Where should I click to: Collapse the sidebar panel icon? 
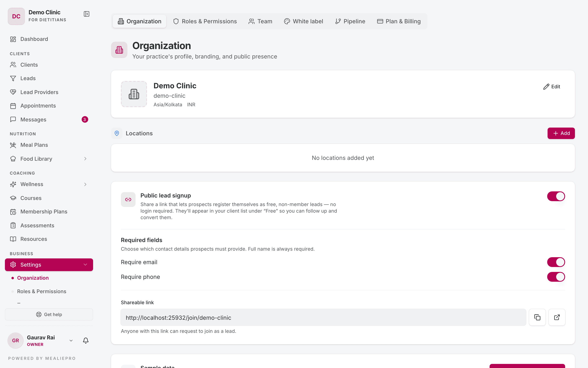(x=87, y=14)
